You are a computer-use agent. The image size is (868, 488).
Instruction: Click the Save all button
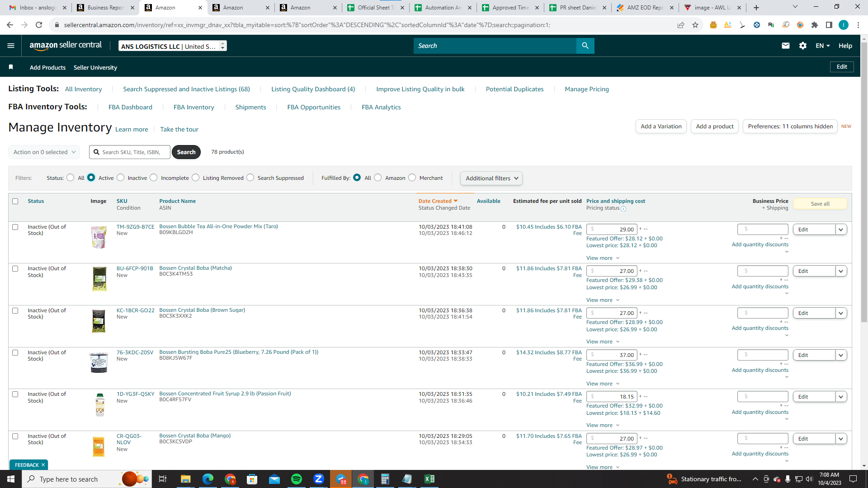(820, 204)
